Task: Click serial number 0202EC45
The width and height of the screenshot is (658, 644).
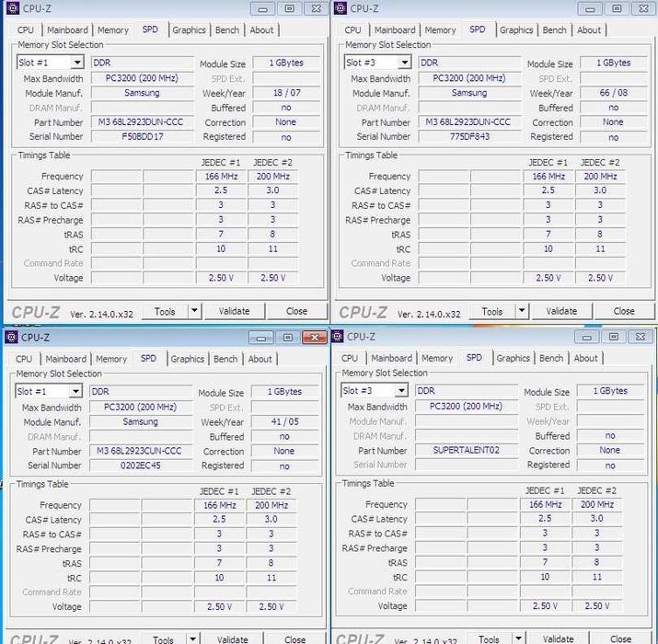Action: (141, 466)
